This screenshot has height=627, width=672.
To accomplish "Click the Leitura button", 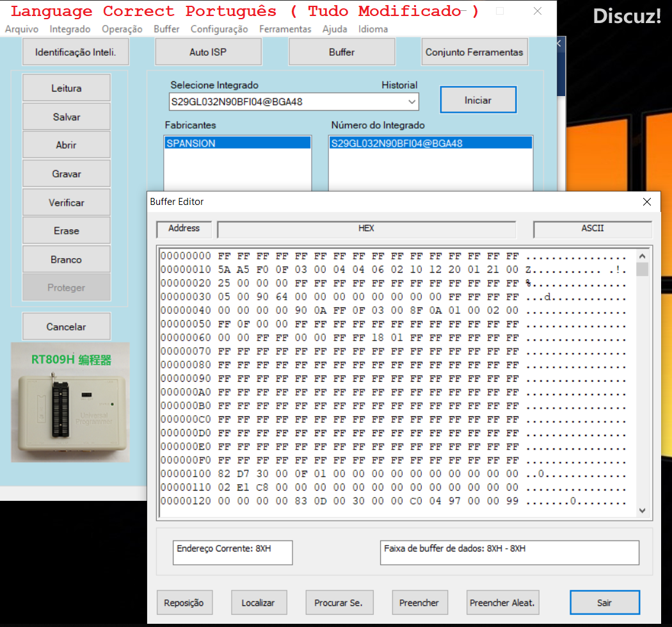I will [67, 88].
